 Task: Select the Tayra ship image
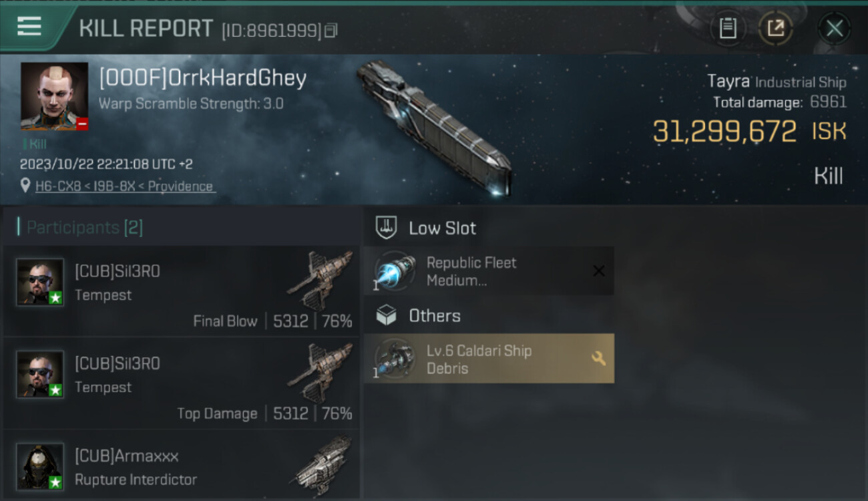click(435, 127)
